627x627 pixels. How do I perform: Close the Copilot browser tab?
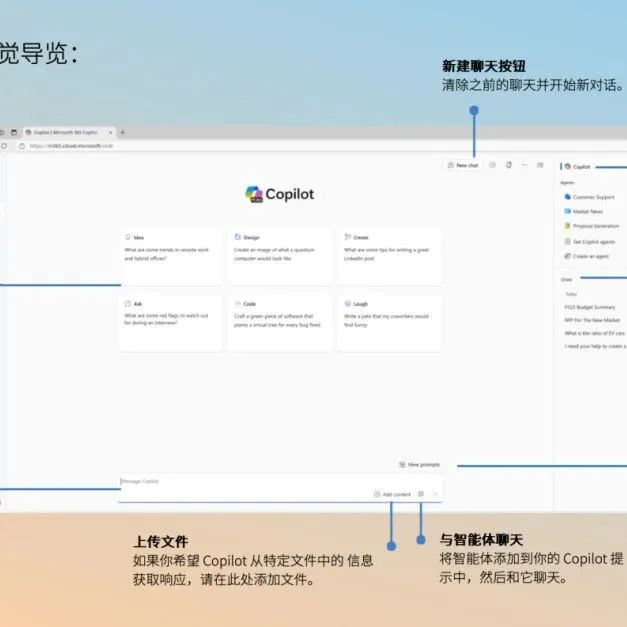[110, 132]
